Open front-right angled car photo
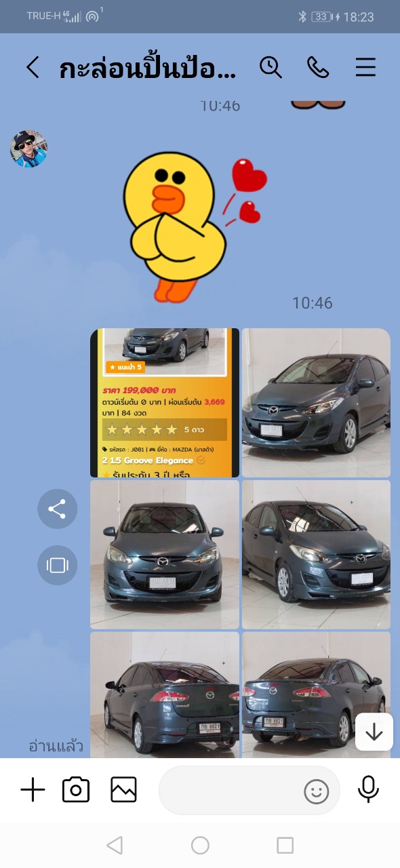This screenshot has width=400, height=868. click(x=316, y=555)
